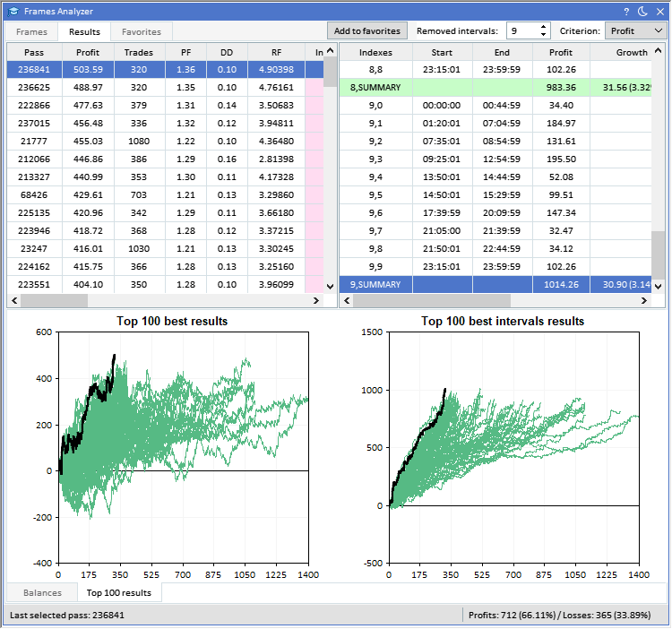Click the help question mark icon
Viewport: 672px width, 629px height.
(x=626, y=12)
